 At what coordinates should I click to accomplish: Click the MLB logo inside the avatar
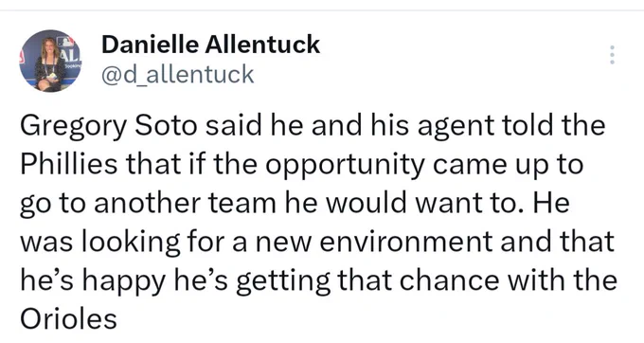click(x=65, y=41)
